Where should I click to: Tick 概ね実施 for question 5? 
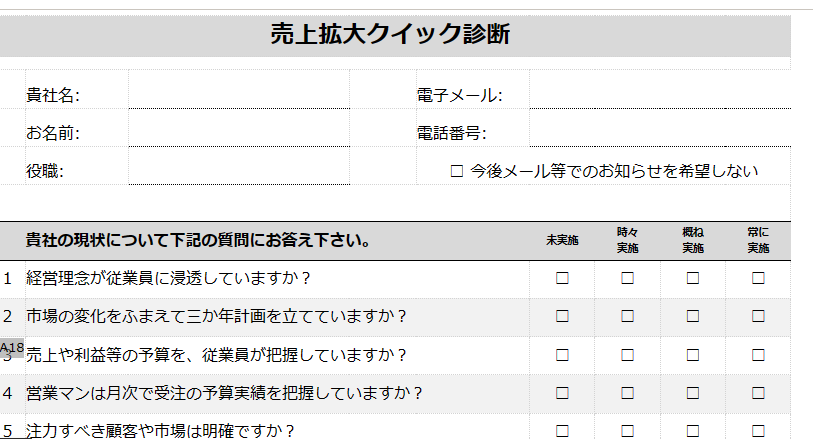693,431
